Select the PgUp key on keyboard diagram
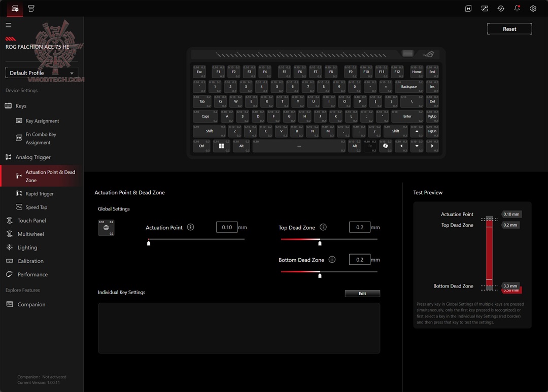 point(432,116)
